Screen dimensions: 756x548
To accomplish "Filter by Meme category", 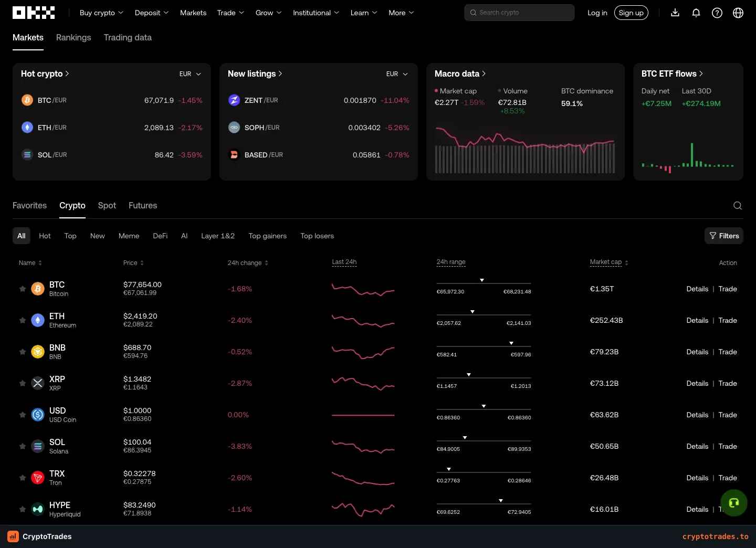I will point(129,236).
